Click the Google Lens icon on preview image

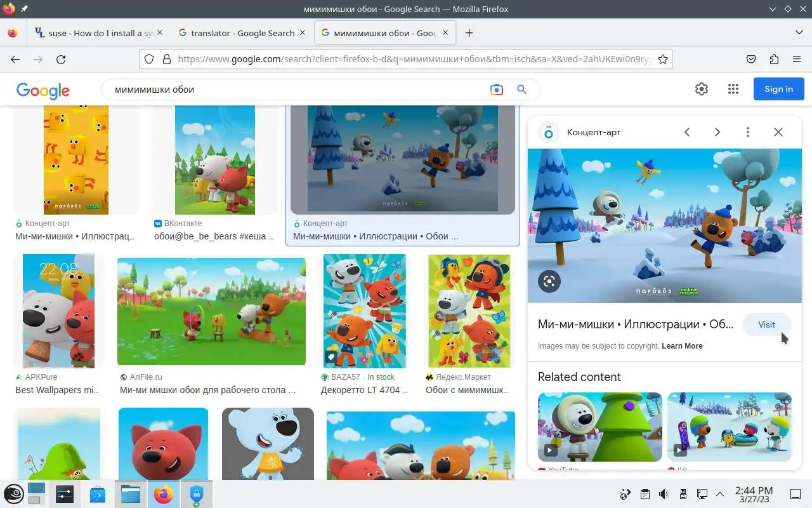(x=549, y=281)
